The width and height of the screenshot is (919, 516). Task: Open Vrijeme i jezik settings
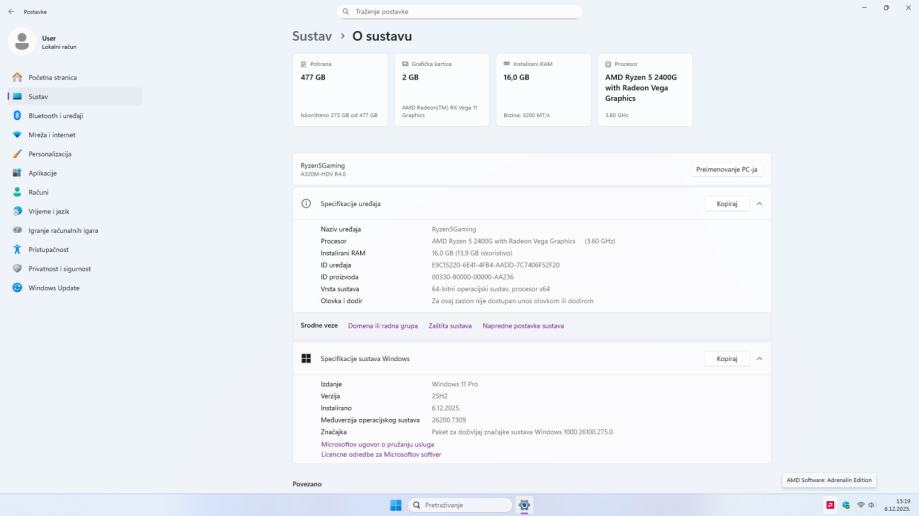click(75, 211)
